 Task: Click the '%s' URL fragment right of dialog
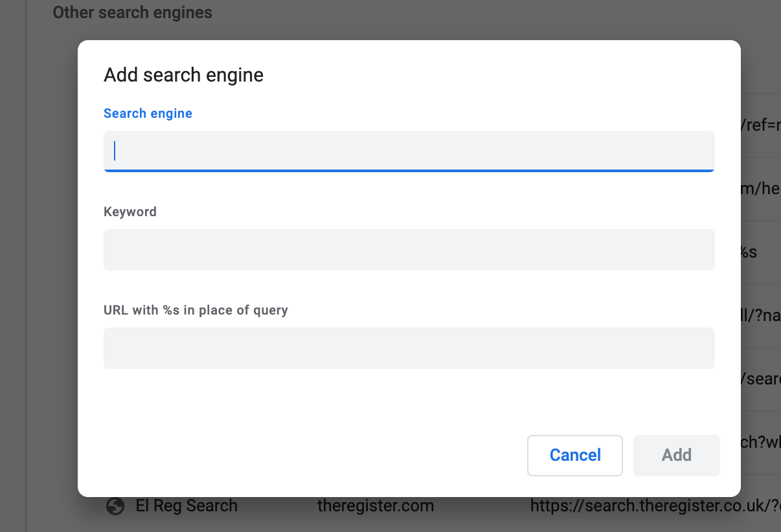[749, 252]
